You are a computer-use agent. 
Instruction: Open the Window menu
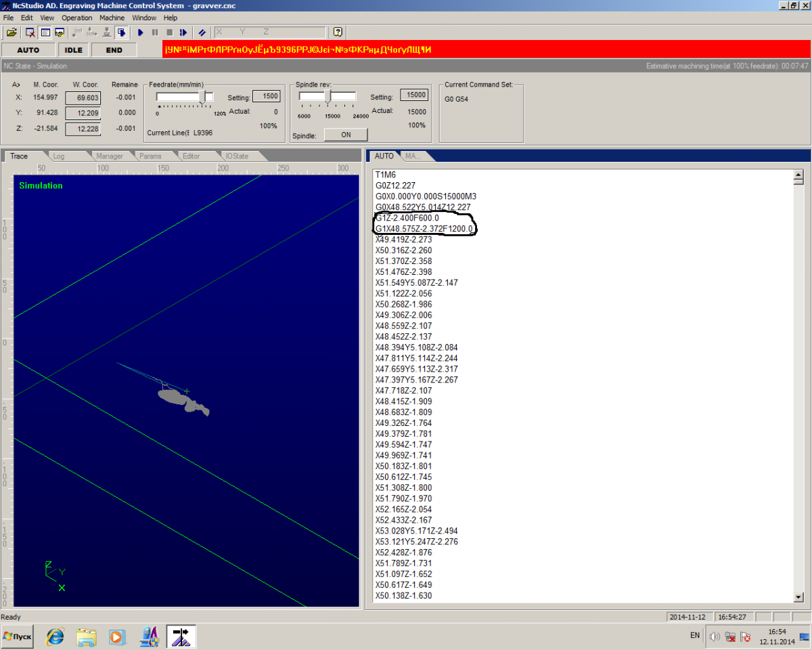click(144, 18)
